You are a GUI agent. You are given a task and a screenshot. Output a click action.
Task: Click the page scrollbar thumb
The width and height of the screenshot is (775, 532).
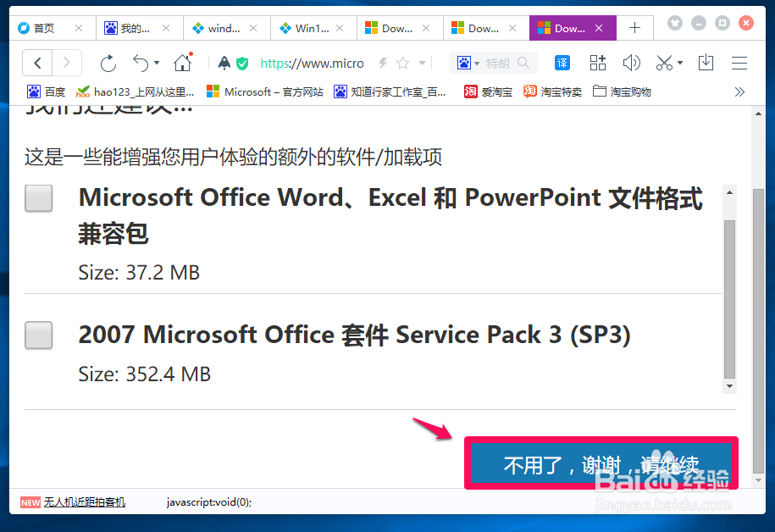click(758, 330)
